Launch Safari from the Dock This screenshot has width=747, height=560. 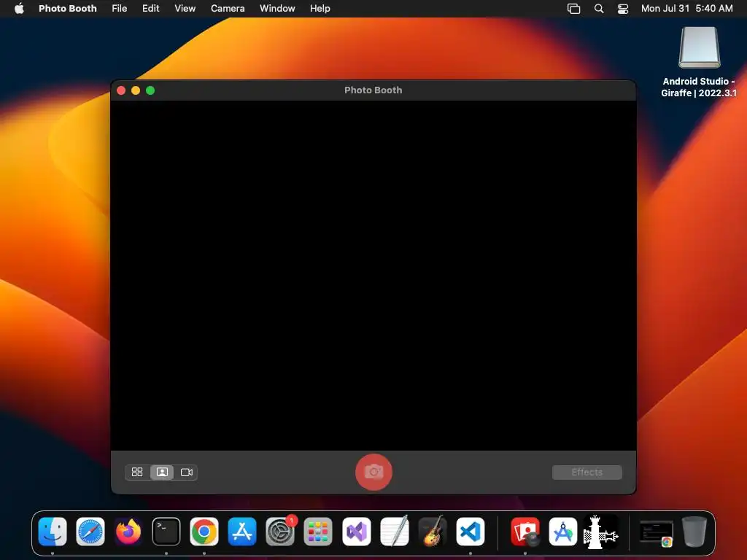pyautogui.click(x=90, y=531)
